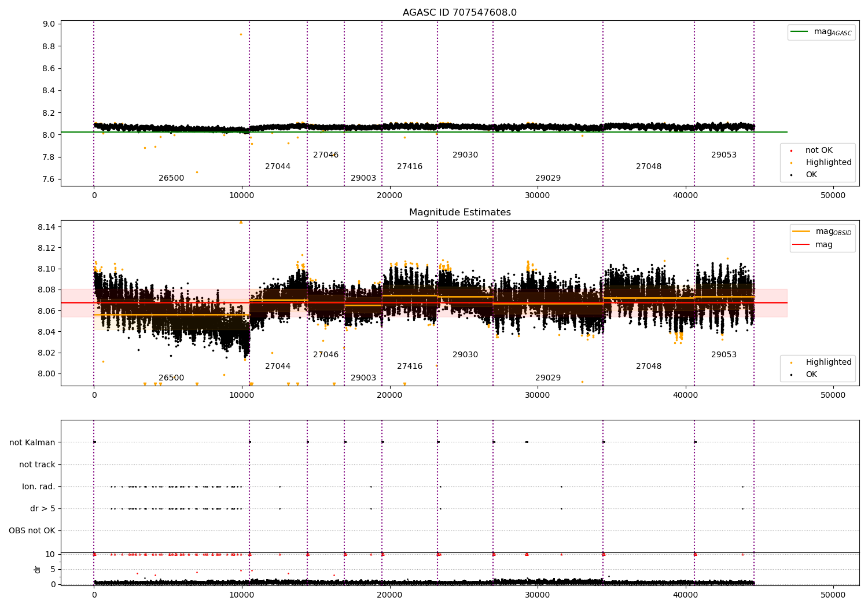The height and width of the screenshot is (608, 868).
Task: Click the '8.06' y-tick in middle plot
Action: click(47, 312)
